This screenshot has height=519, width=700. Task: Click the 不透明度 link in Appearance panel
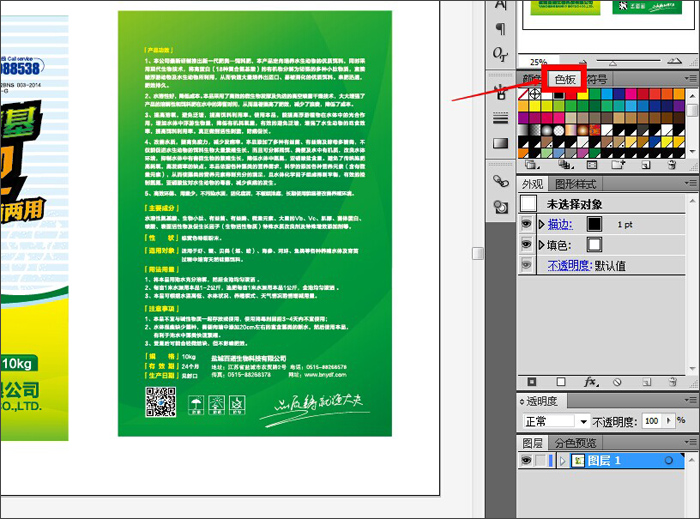tap(570, 266)
